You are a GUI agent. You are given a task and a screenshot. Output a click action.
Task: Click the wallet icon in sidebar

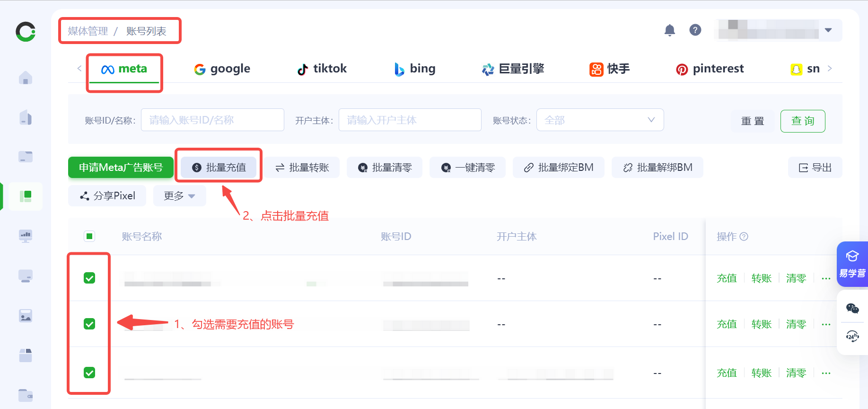[26, 395]
